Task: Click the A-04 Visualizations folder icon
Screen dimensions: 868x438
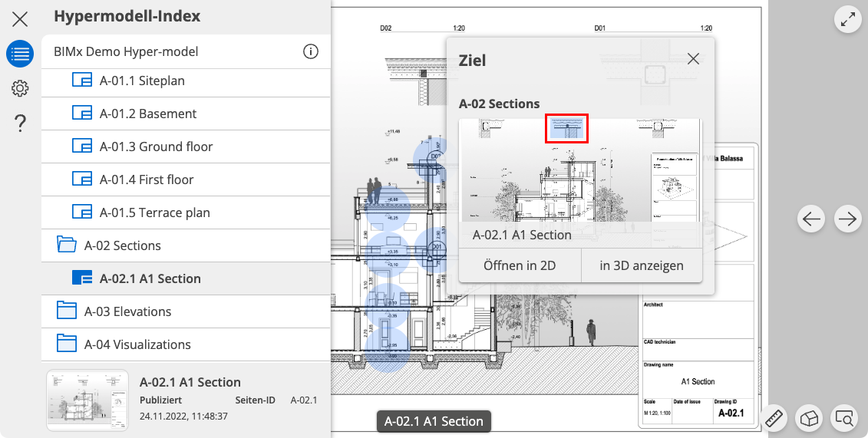Action: coord(67,344)
